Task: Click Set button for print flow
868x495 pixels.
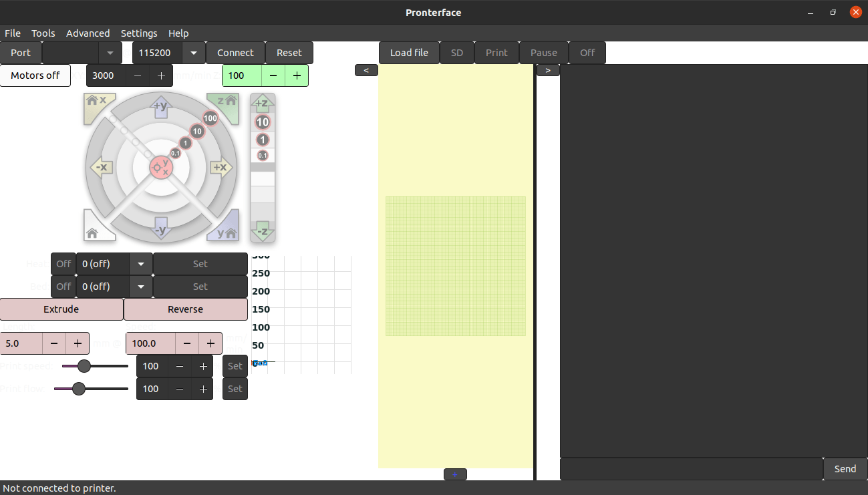Action: [x=235, y=389]
